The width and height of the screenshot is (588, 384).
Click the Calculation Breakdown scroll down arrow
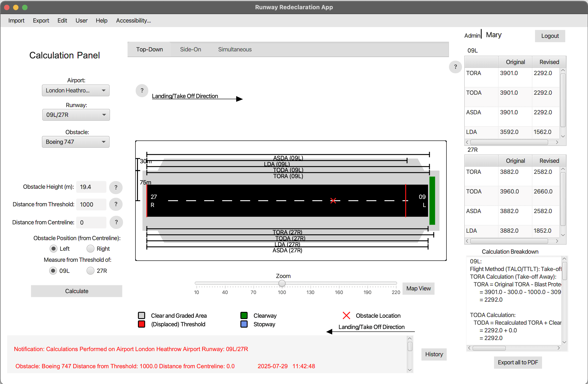564,342
